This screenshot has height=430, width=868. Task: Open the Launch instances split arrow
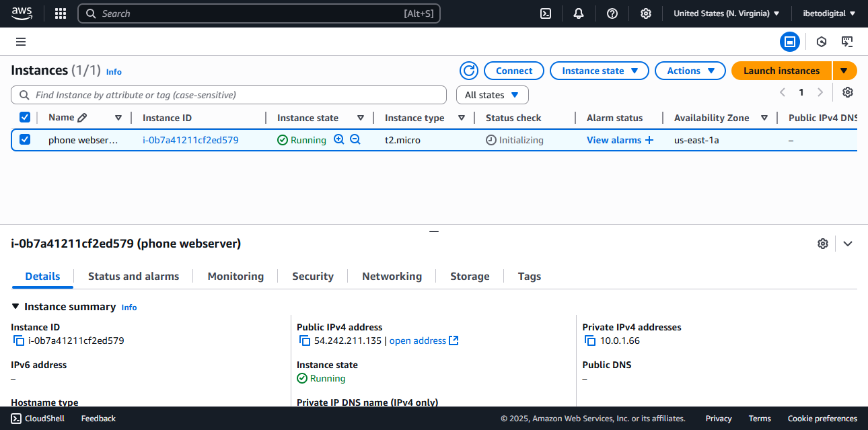(845, 71)
